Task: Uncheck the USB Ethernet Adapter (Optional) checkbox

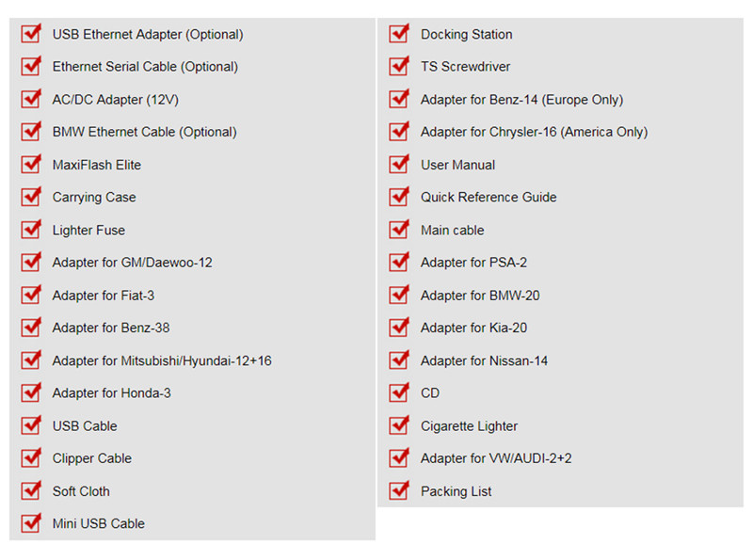Action: 30,35
